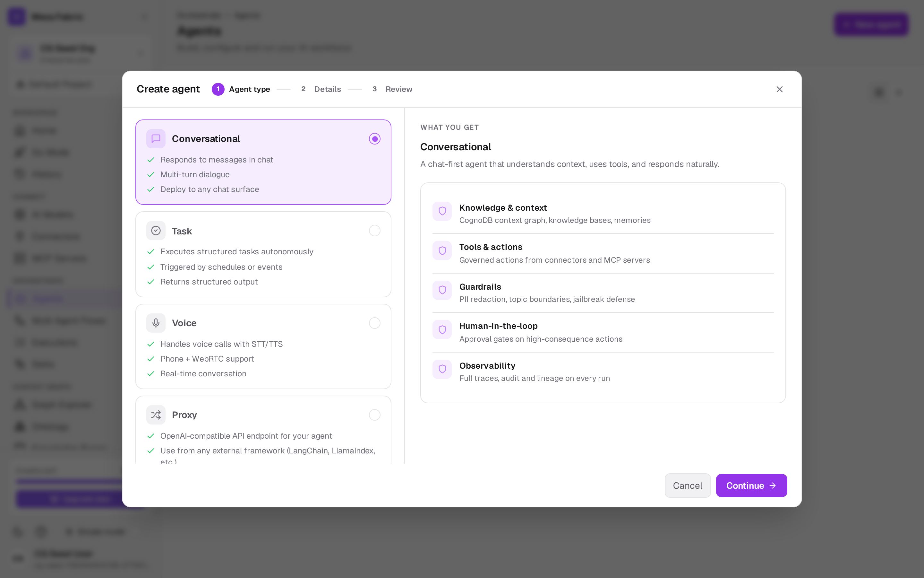Click the Human-in-the-loop heading

[x=498, y=326]
